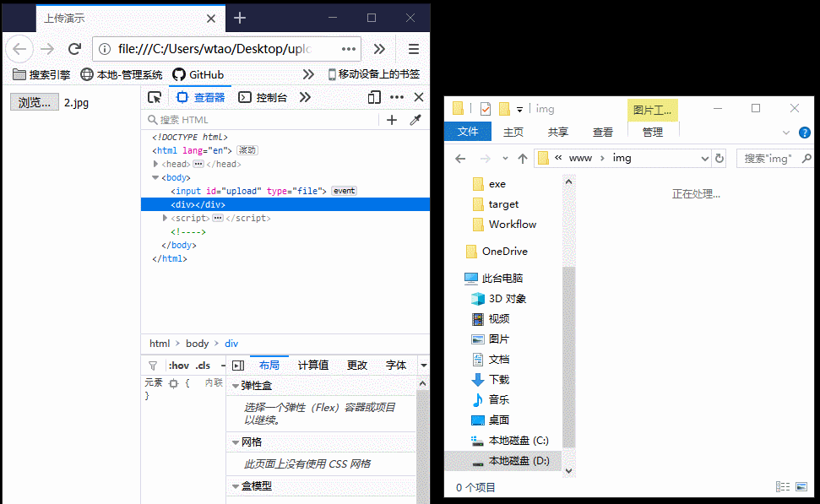Open a new Firefox tab
820x504 pixels.
coord(240,19)
